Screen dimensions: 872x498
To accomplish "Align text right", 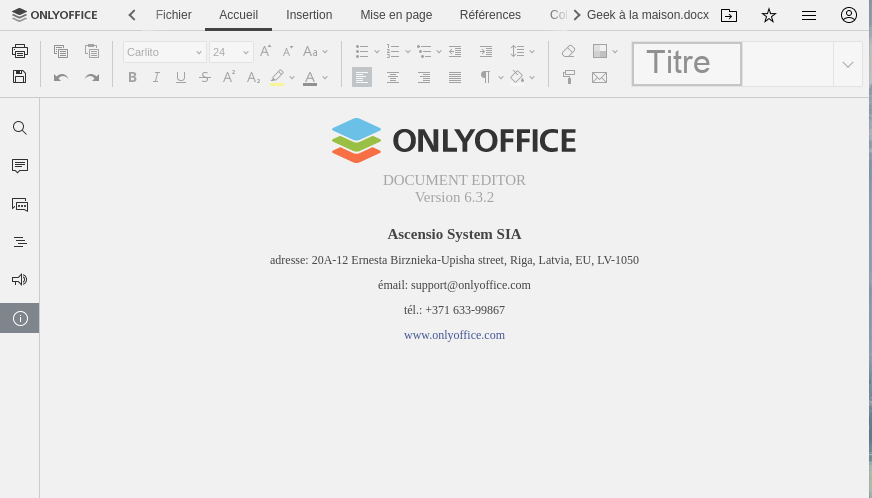I will coord(424,77).
